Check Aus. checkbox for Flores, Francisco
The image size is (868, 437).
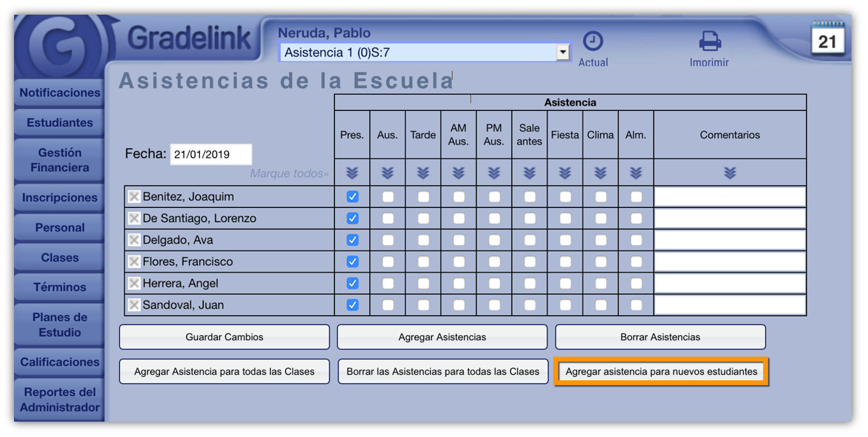387,262
